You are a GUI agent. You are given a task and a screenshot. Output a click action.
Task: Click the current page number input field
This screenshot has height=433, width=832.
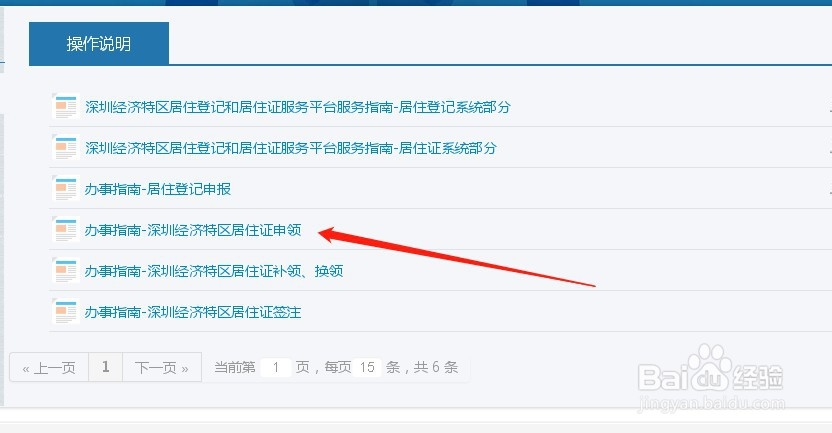pyautogui.click(x=275, y=367)
